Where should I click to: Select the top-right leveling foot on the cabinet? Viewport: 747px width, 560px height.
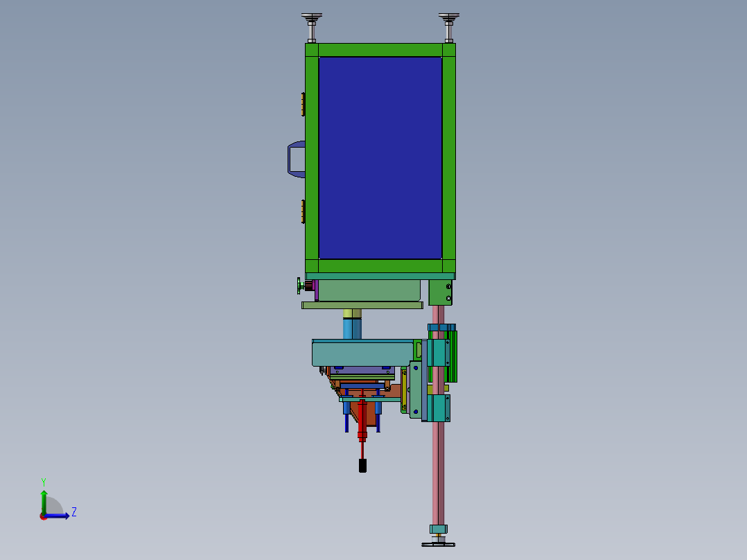pyautogui.click(x=449, y=28)
